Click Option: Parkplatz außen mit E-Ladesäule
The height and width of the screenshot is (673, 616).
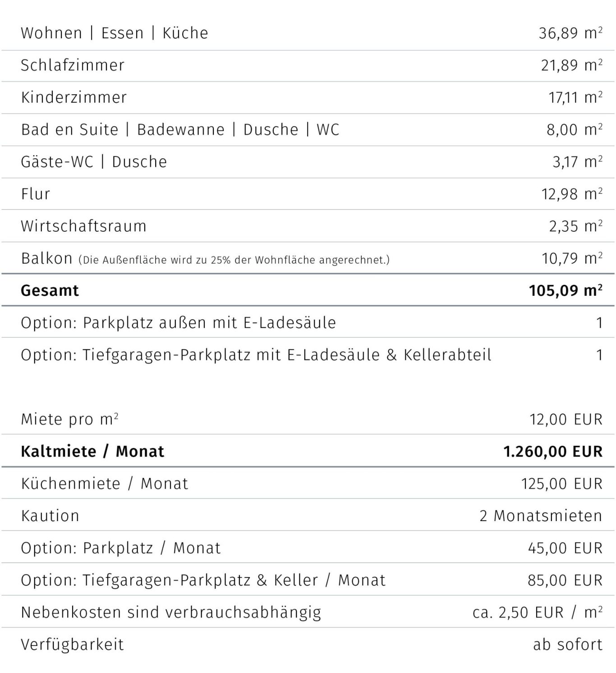[x=179, y=323]
